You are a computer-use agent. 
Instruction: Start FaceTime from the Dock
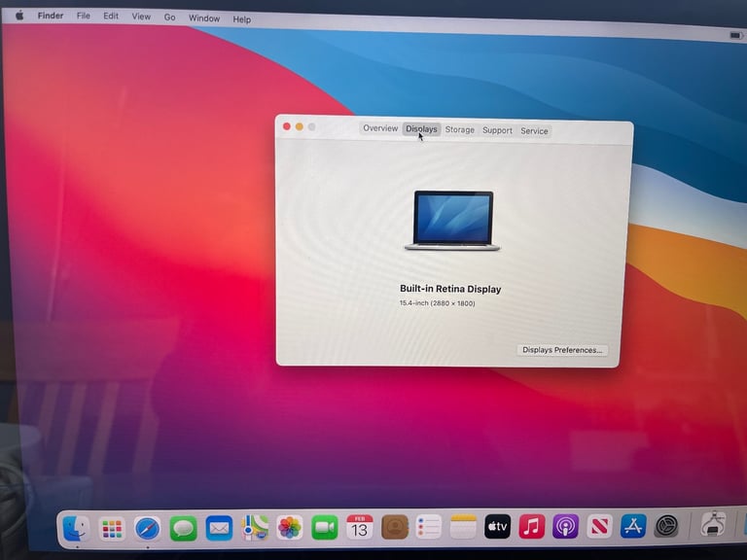325,528
